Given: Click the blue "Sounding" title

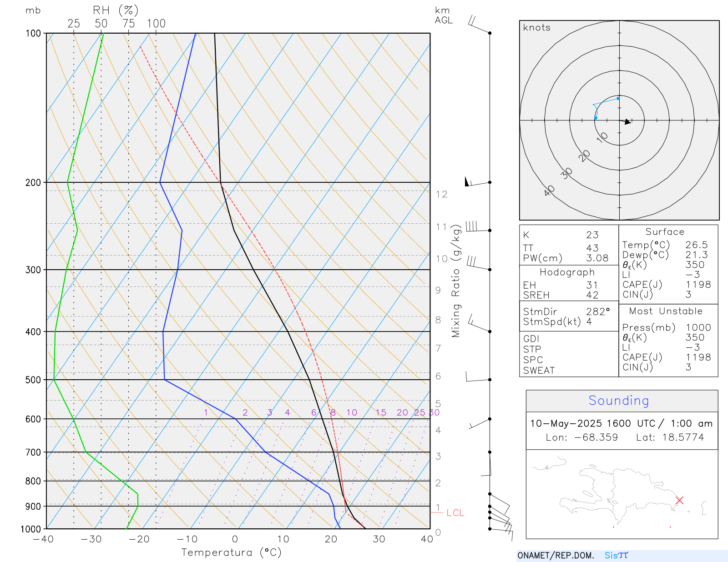Looking at the screenshot, I should coord(618,400).
